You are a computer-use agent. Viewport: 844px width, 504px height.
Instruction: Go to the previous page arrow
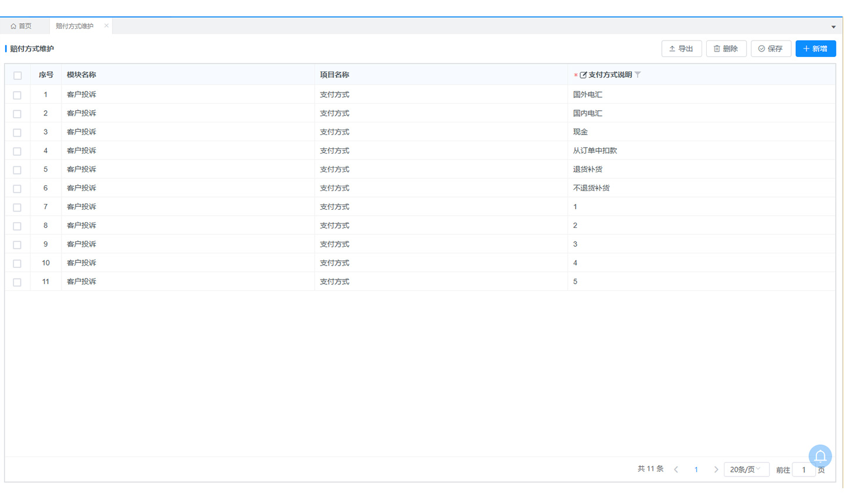pyautogui.click(x=676, y=469)
